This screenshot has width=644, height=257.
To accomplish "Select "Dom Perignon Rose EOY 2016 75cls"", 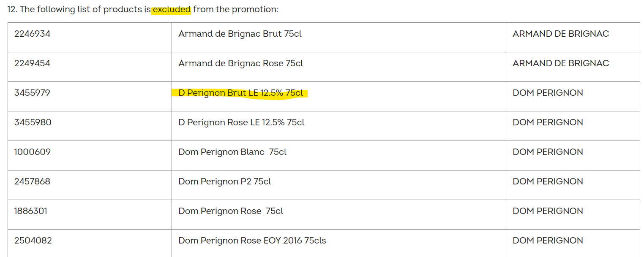I will tap(252, 241).
